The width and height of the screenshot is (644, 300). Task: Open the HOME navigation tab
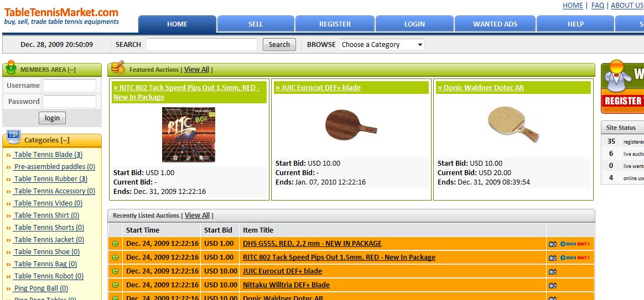click(178, 24)
